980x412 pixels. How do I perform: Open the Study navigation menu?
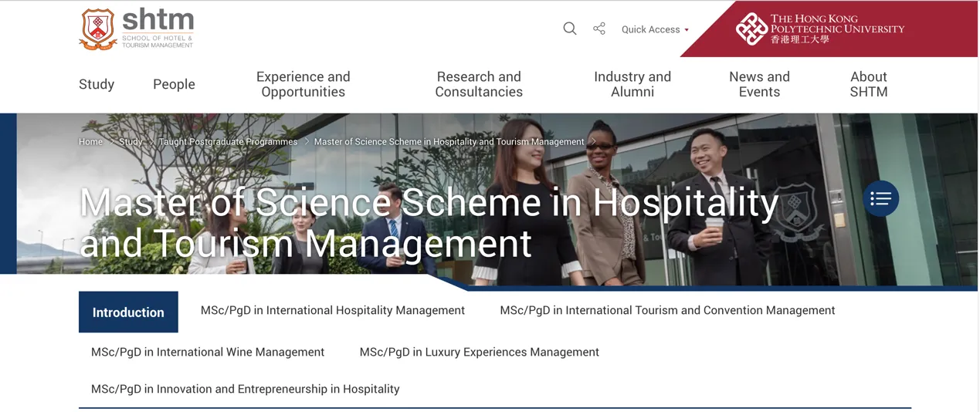97,84
